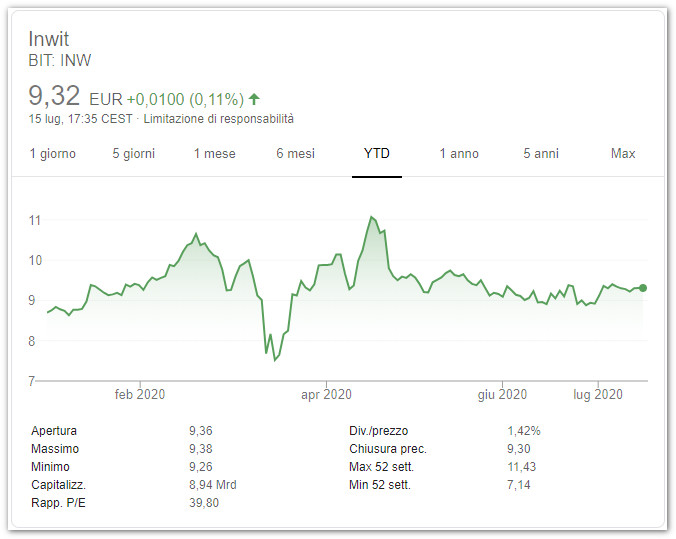Click the Min 52 sett. label
The height and width of the screenshot is (539, 676).
coord(380,485)
